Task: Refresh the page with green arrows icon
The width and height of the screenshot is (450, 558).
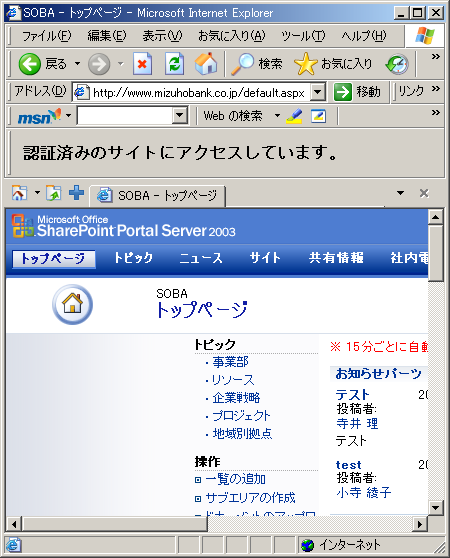Action: pyautogui.click(x=174, y=64)
